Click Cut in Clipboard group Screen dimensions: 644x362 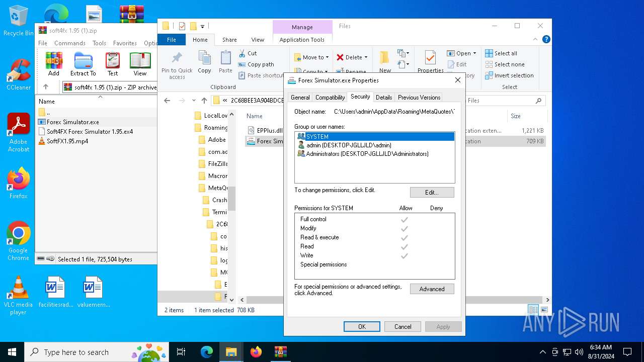click(248, 53)
